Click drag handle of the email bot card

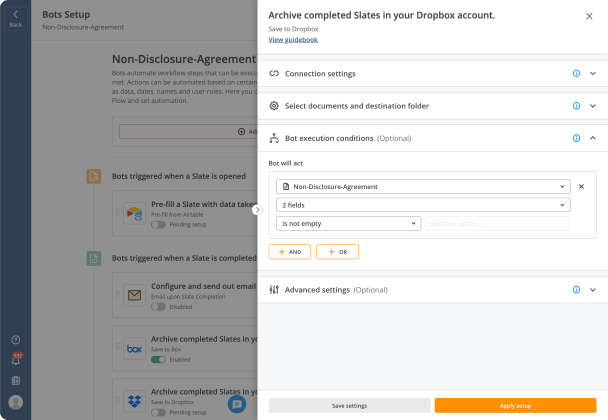click(117, 294)
